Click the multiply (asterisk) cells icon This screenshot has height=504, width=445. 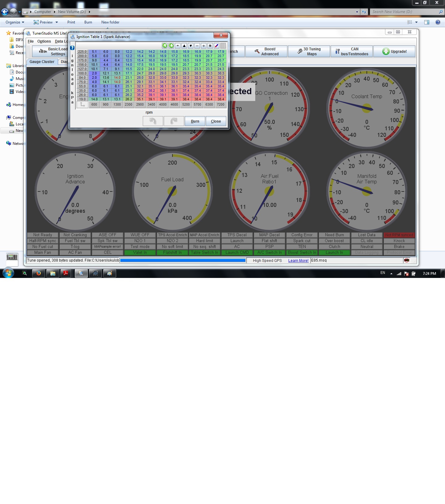click(210, 46)
